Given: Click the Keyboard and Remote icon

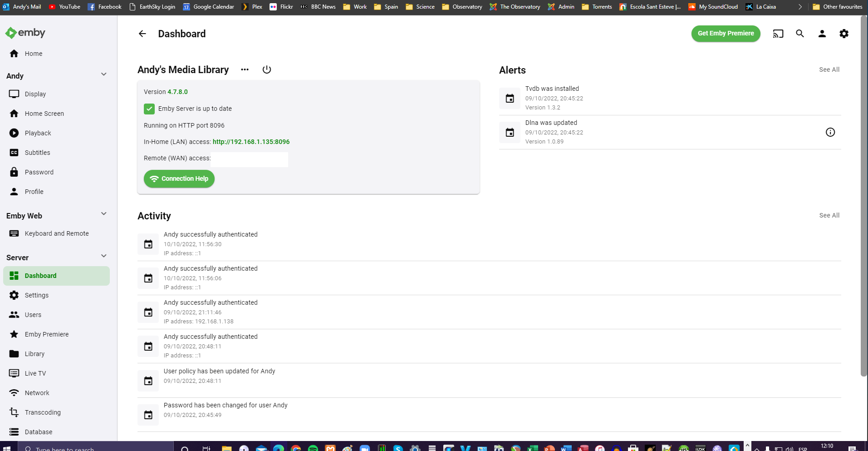Looking at the screenshot, I should point(14,233).
